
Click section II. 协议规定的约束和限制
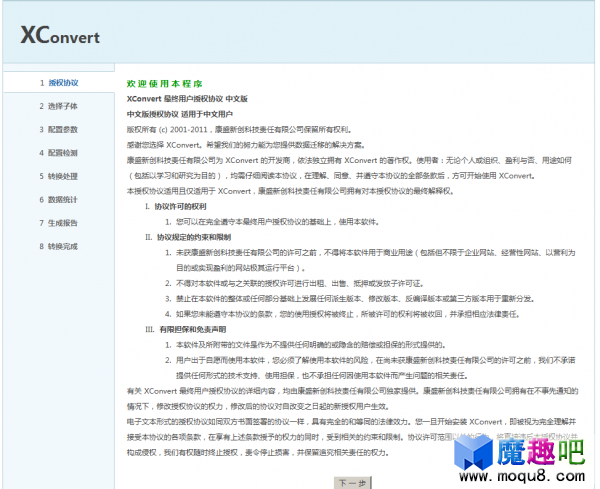click(x=188, y=237)
